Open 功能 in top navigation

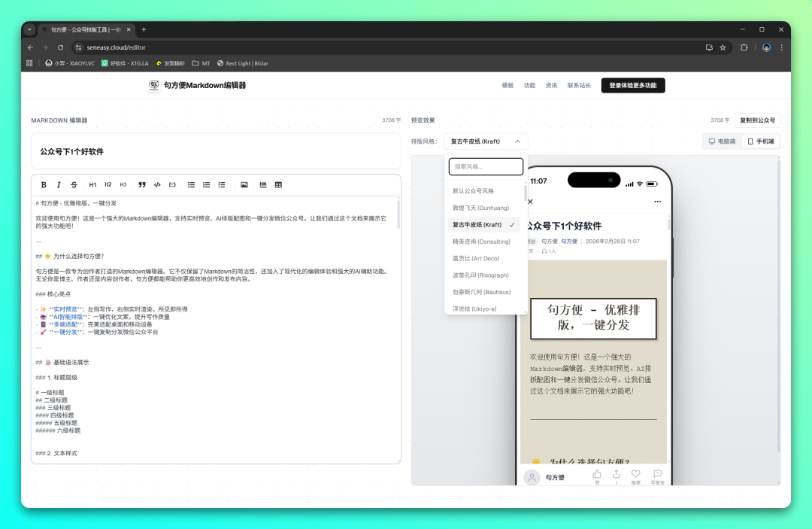pos(529,86)
